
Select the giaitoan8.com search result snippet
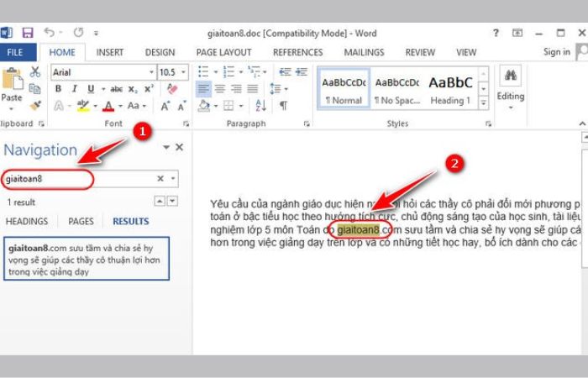tap(87, 259)
